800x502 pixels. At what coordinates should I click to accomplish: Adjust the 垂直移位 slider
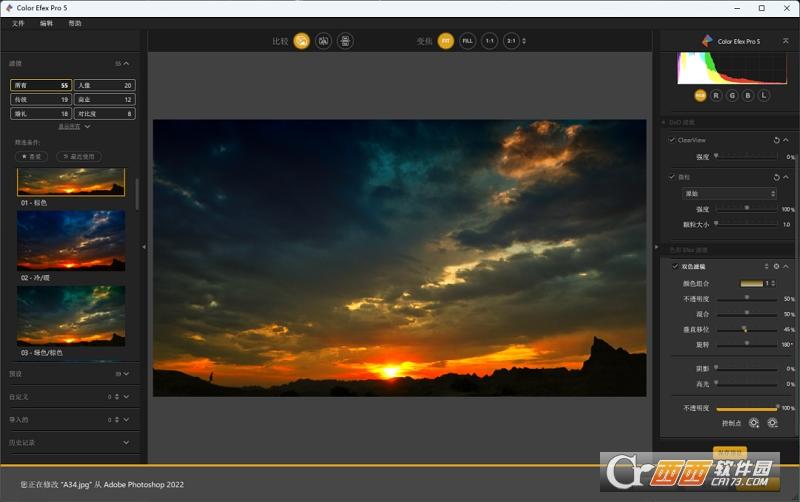(x=746, y=330)
